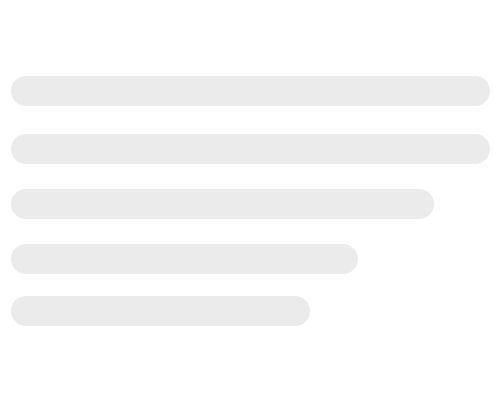
Task: Click the blank space right of the third bar
Action: (x=467, y=204)
